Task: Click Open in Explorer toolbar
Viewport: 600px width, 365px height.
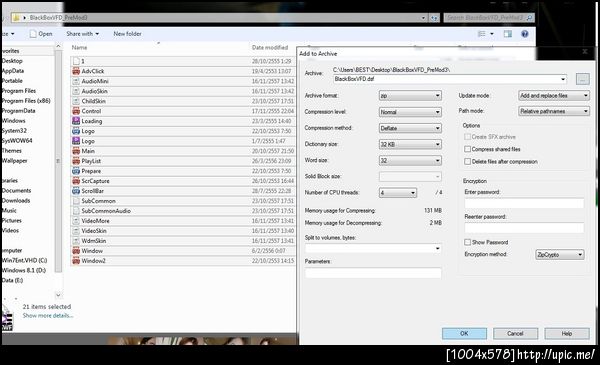Action: click(x=41, y=34)
